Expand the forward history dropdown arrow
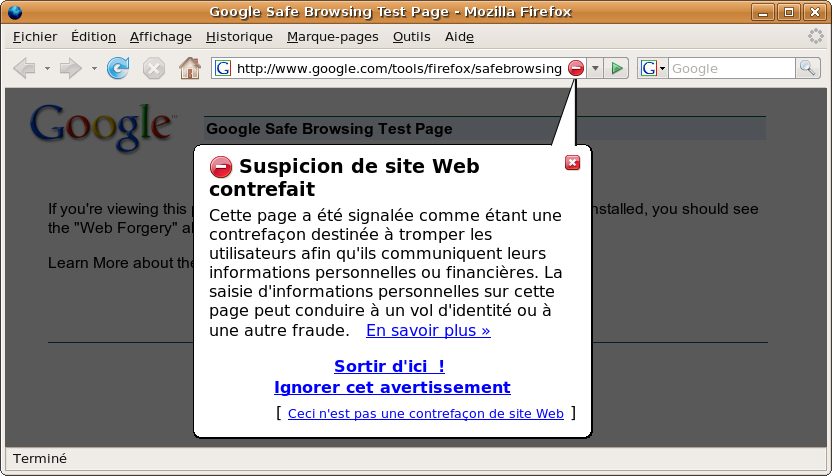832x476 pixels. point(94,69)
